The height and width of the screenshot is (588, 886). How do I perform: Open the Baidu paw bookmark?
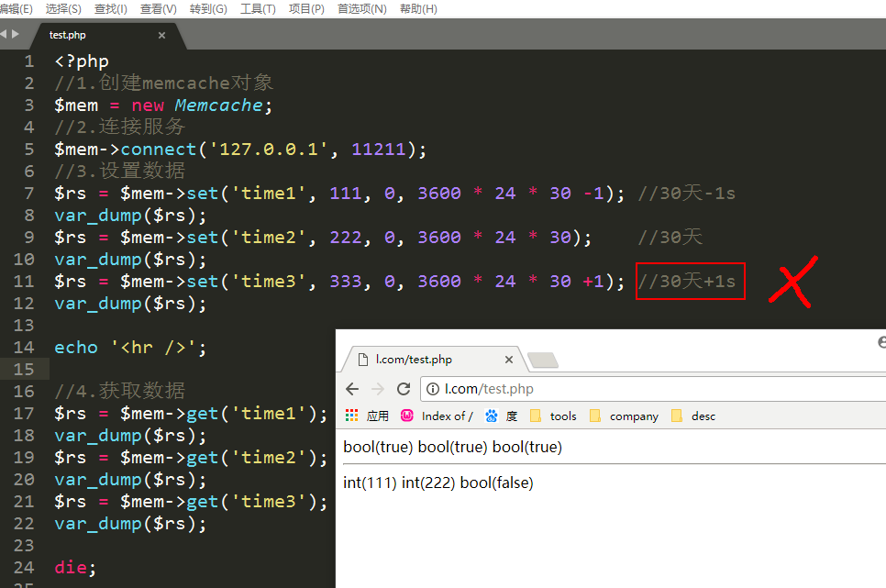pyautogui.click(x=492, y=416)
